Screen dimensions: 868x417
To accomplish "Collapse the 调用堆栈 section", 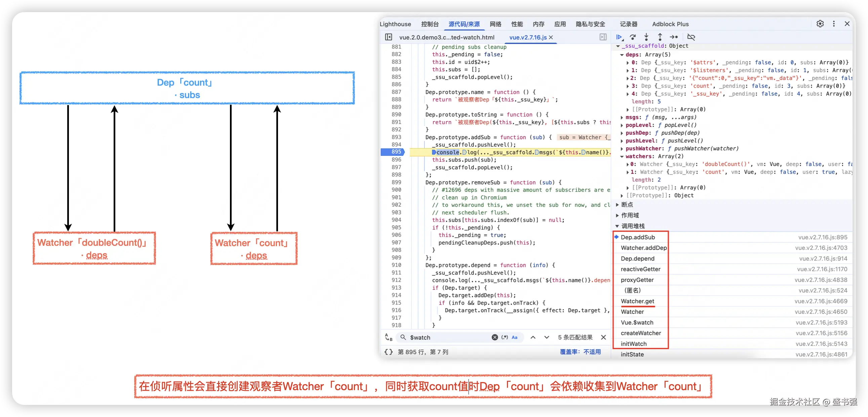I will [x=632, y=226].
